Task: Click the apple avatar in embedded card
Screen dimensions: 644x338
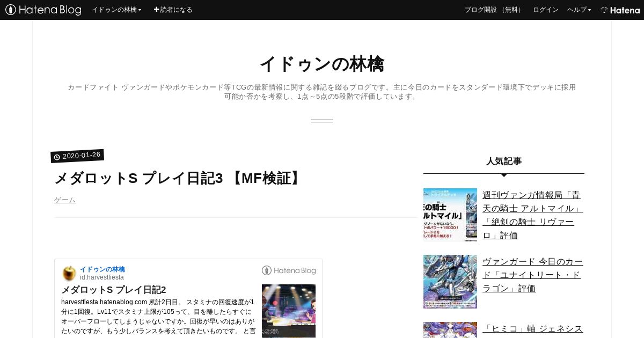Action: [x=69, y=273]
